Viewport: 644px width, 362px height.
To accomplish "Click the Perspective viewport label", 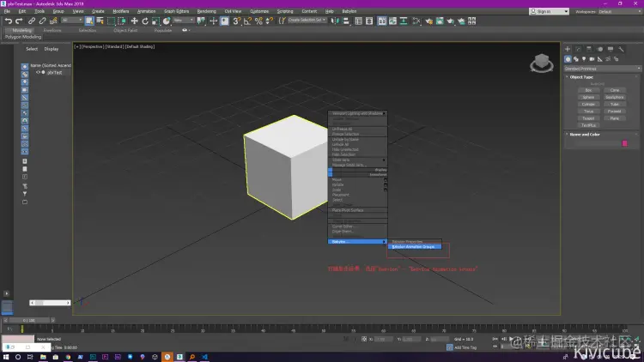I will click(x=92, y=47).
